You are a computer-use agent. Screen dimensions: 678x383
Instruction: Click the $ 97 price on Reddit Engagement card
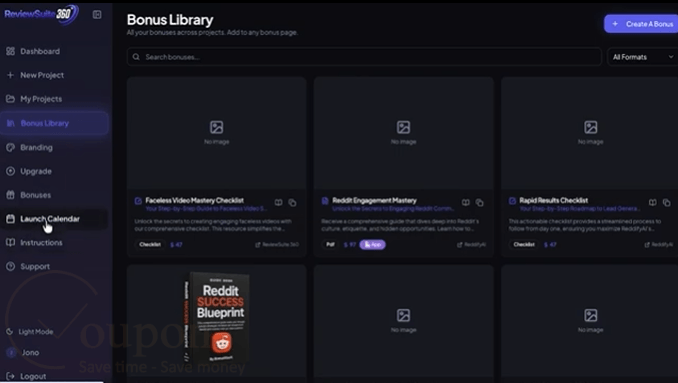coord(349,245)
